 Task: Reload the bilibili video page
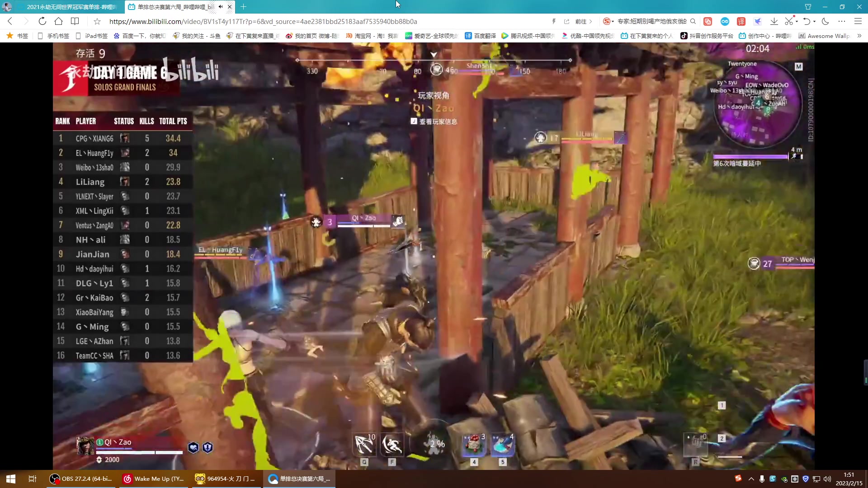42,21
